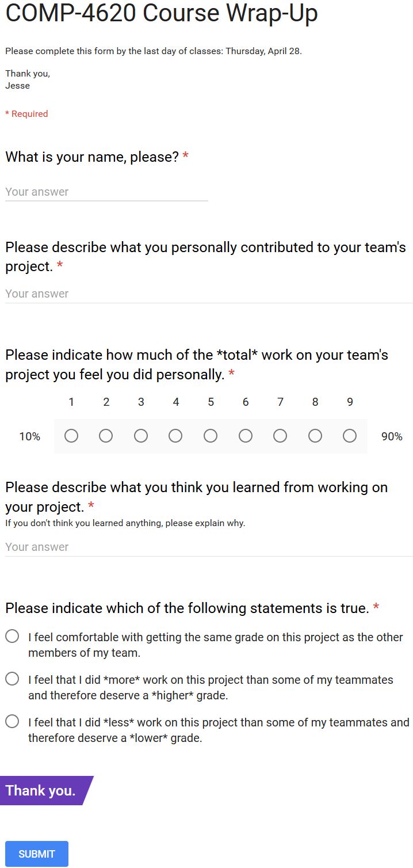Image resolution: width=413 pixels, height=868 pixels.
Task: Pick rating 7 for total work done
Action: click(280, 436)
